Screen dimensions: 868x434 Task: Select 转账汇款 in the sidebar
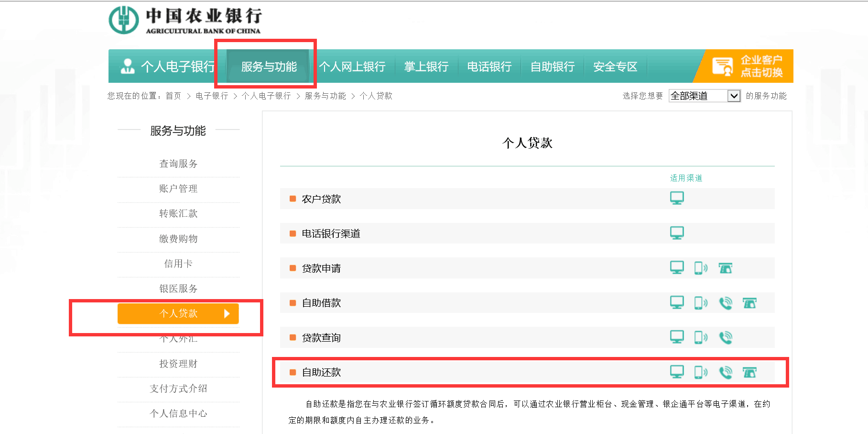click(x=178, y=213)
